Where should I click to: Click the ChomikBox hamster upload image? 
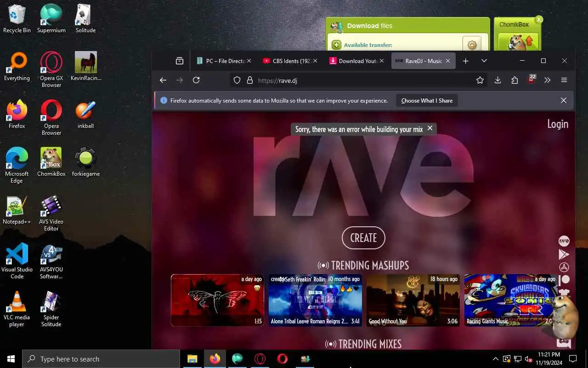pyautogui.click(x=518, y=42)
